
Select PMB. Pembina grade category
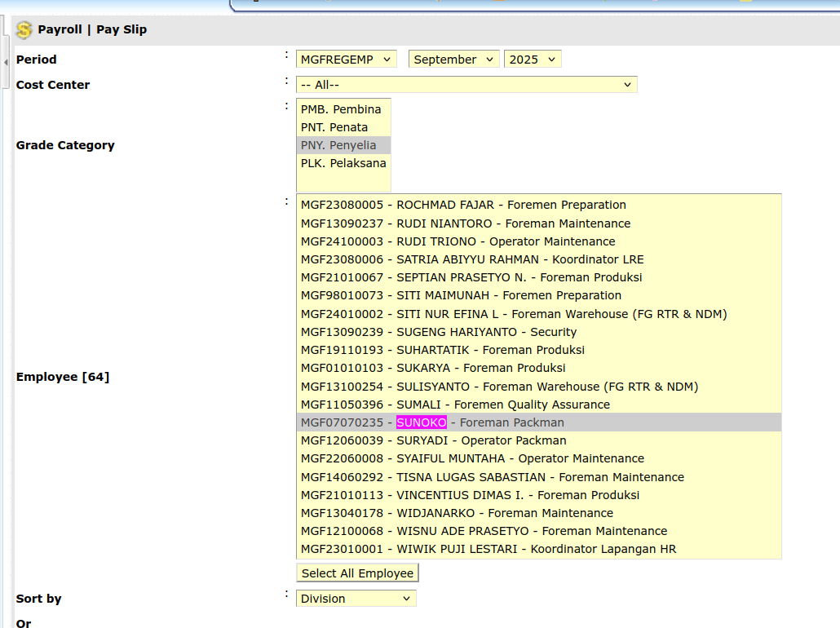coord(341,109)
